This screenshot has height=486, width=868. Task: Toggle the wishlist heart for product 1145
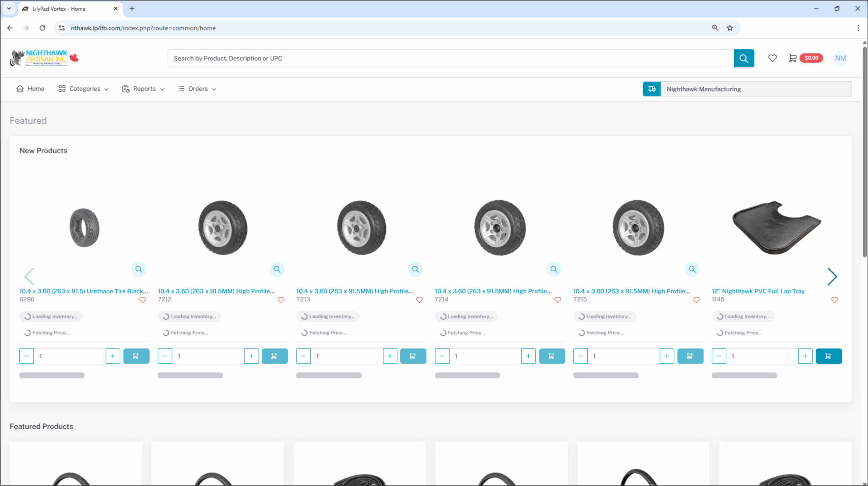(834, 300)
